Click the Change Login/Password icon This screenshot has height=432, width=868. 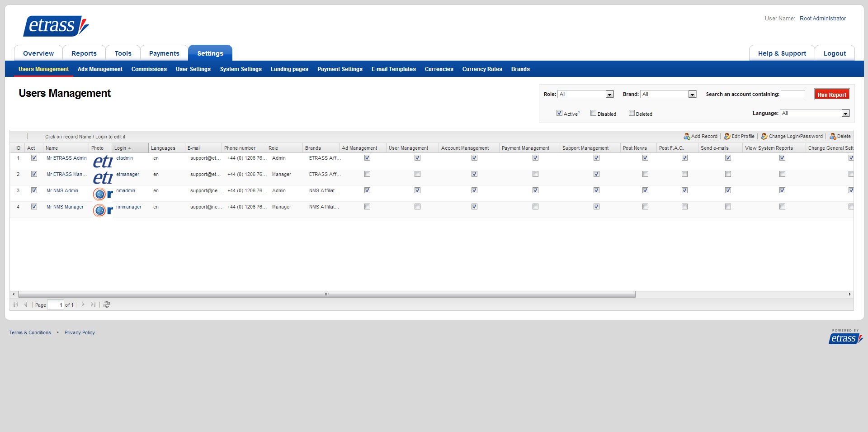pos(764,137)
